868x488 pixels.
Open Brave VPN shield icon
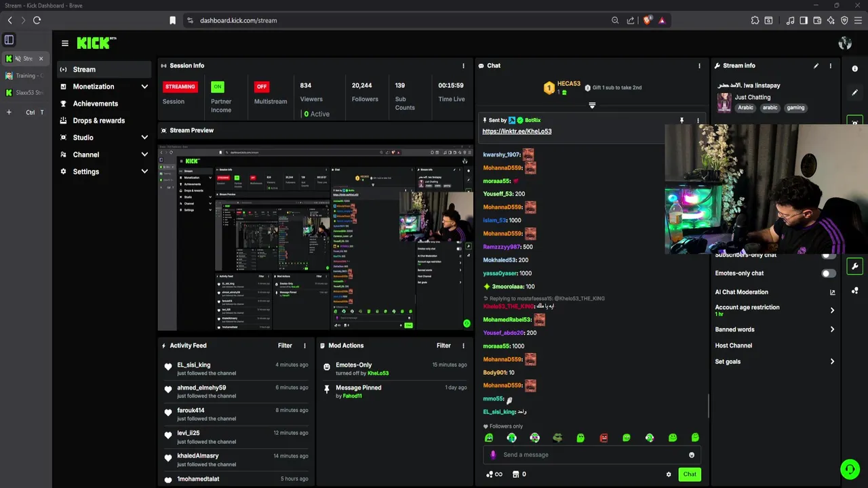[x=844, y=20]
